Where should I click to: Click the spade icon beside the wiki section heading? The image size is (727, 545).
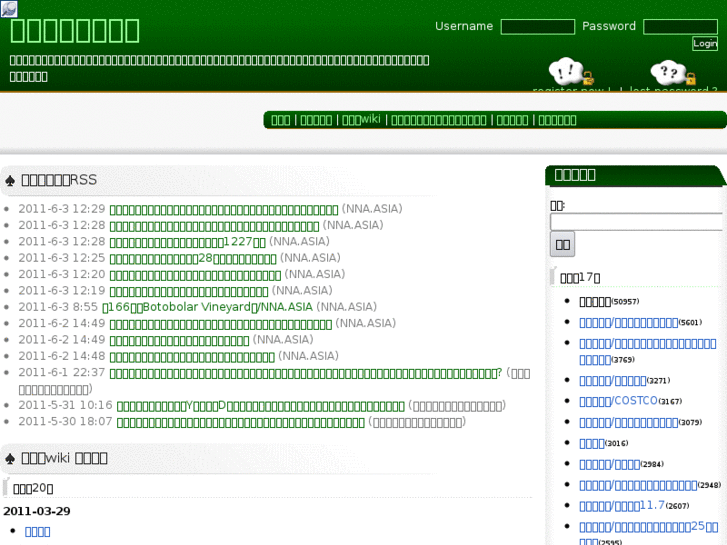coord(10,459)
